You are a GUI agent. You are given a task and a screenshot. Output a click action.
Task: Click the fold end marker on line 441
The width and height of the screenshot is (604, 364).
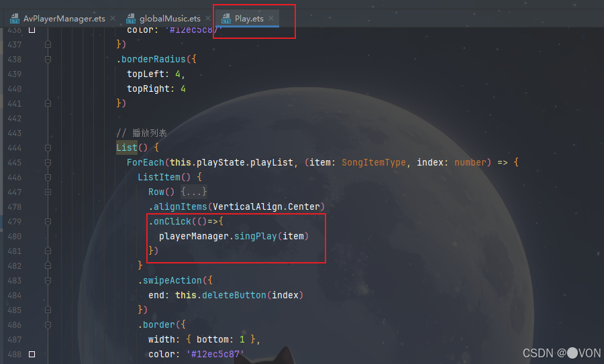pos(48,103)
